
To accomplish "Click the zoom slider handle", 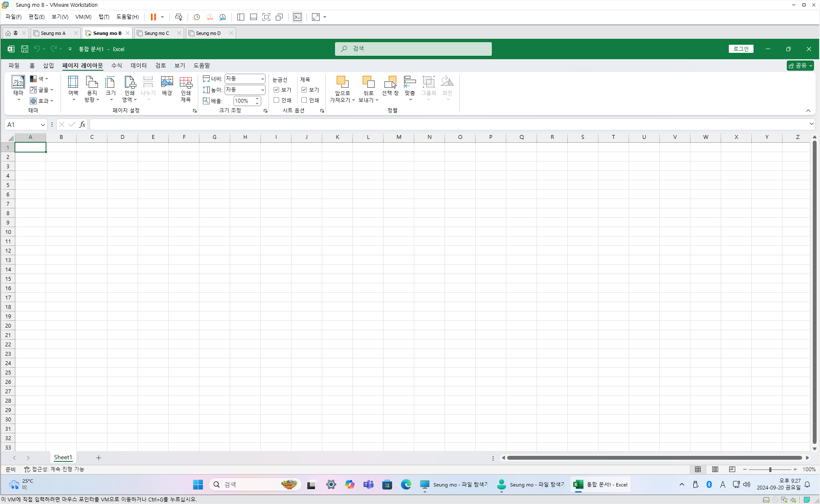I will pyautogui.click(x=770, y=469).
